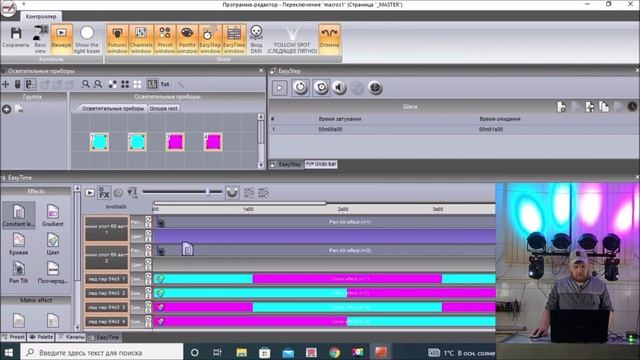Open the Каналы bottom tab

coord(71,337)
